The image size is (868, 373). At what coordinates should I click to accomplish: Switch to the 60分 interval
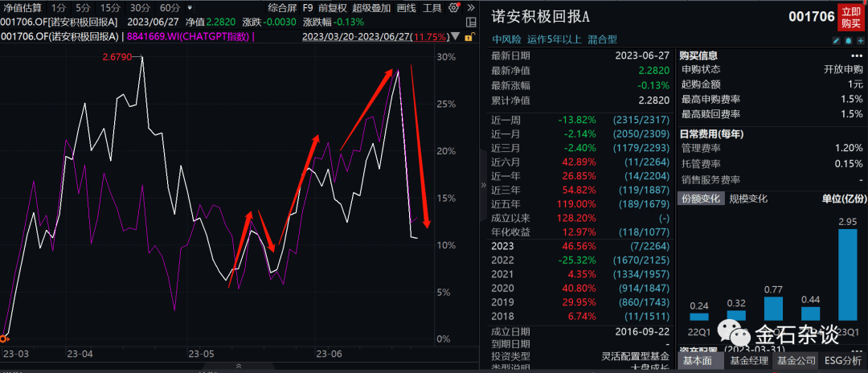170,8
